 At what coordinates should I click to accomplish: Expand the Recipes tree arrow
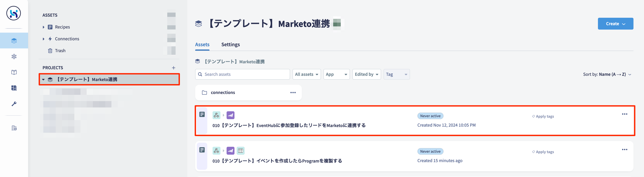tap(43, 27)
